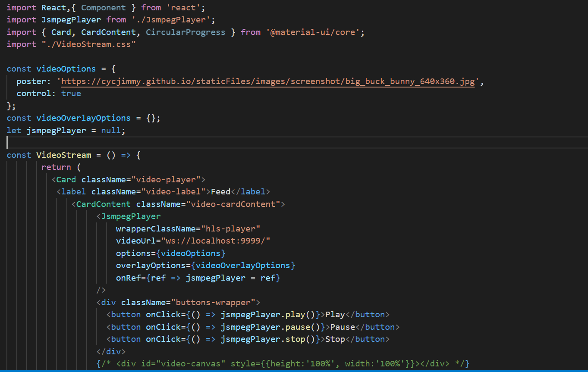The height and width of the screenshot is (372, 588).
Task: Click the Stop button label text
Action: [335, 339]
